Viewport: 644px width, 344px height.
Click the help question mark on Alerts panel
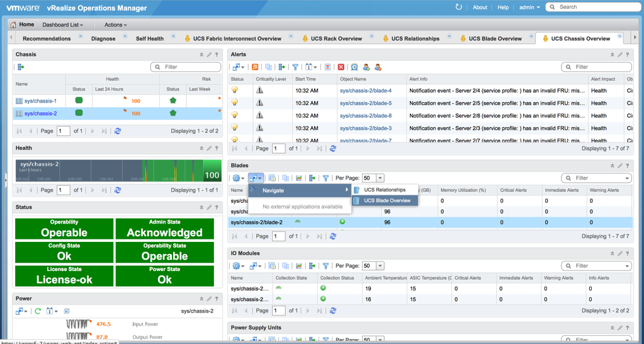[627, 54]
